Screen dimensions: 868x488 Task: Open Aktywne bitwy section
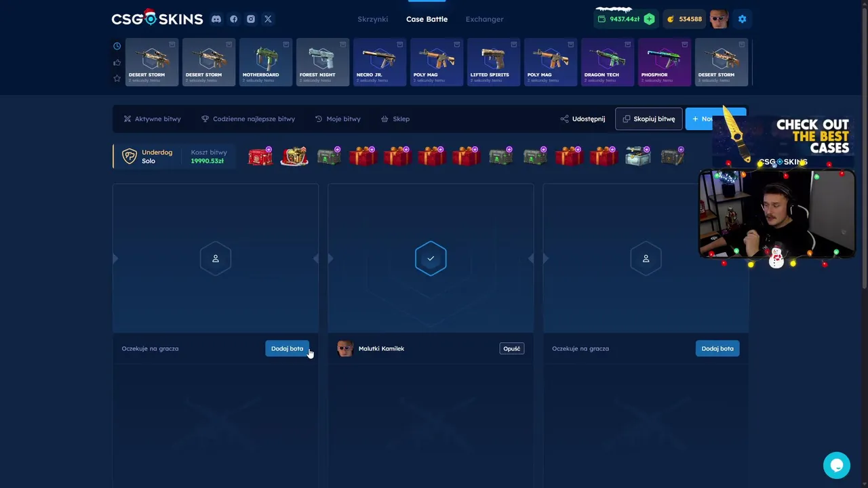[152, 119]
